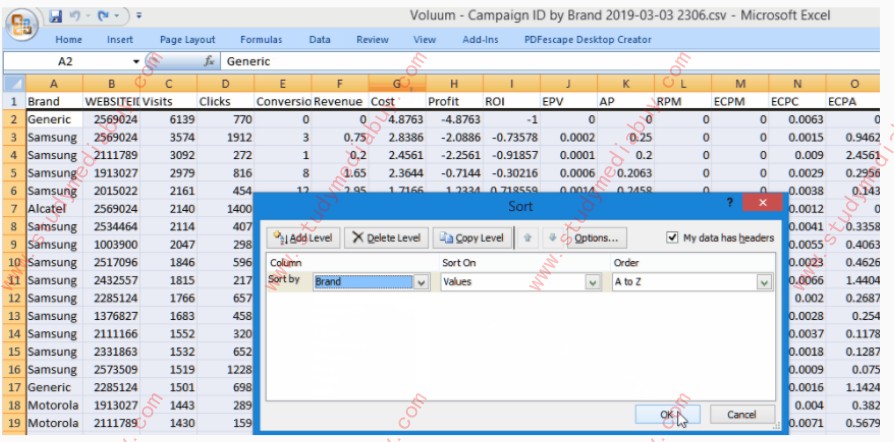Click the Profit header cell
This screenshot has height=442, width=894.
coord(454,102)
